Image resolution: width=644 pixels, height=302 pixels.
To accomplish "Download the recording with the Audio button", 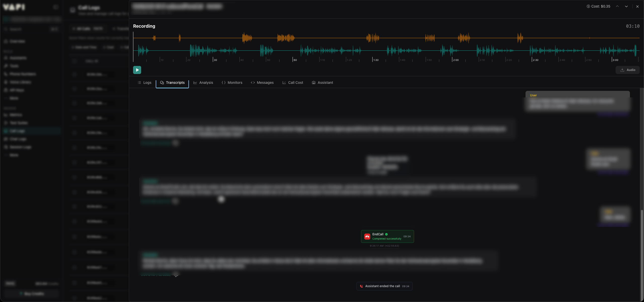I will coord(627,70).
